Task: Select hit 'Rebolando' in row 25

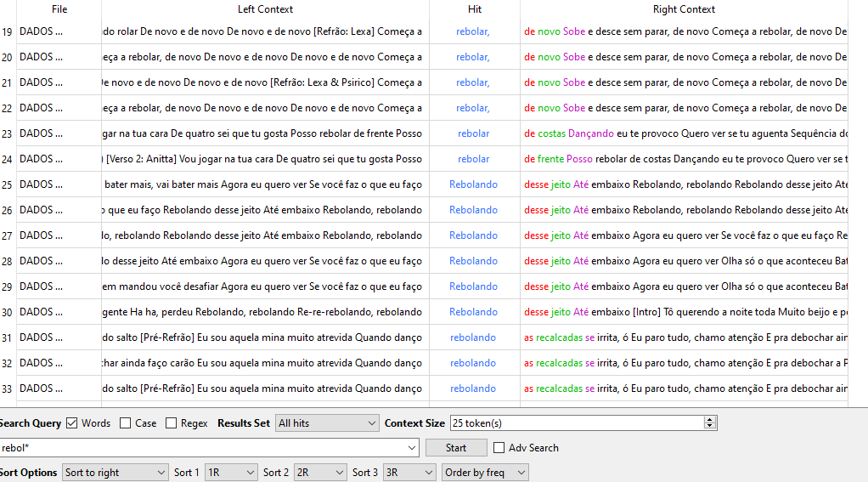Action: (473, 184)
